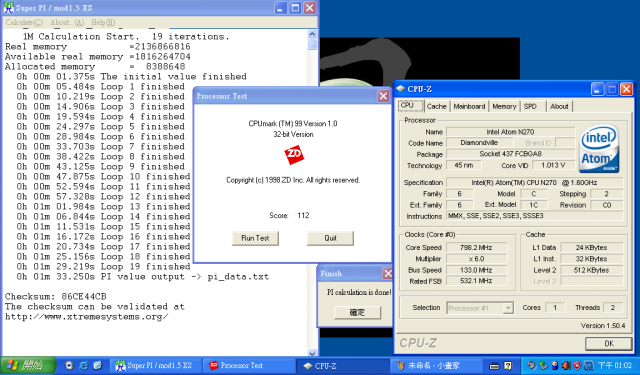Launch the media player quick launch icon

click(69, 366)
